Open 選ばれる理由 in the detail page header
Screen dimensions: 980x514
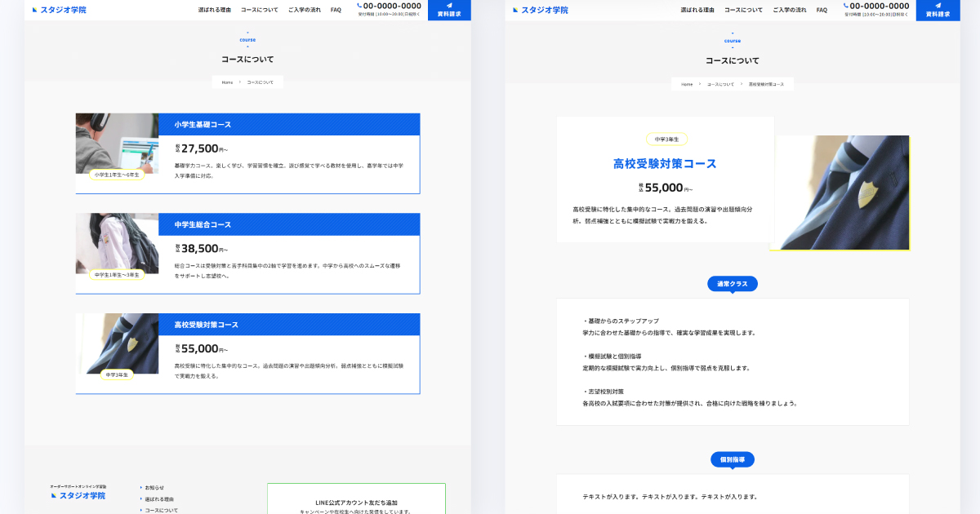[697, 10]
